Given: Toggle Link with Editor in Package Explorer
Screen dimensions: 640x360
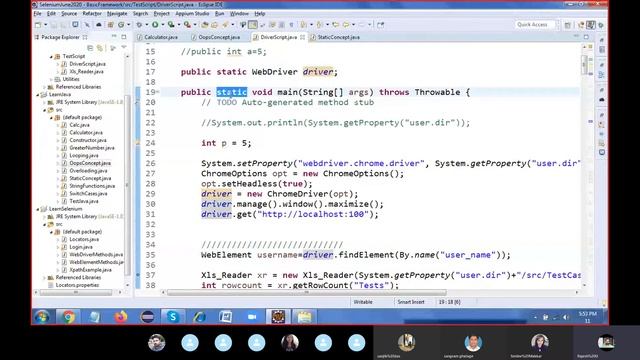Looking at the screenshot, I should 100,48.
